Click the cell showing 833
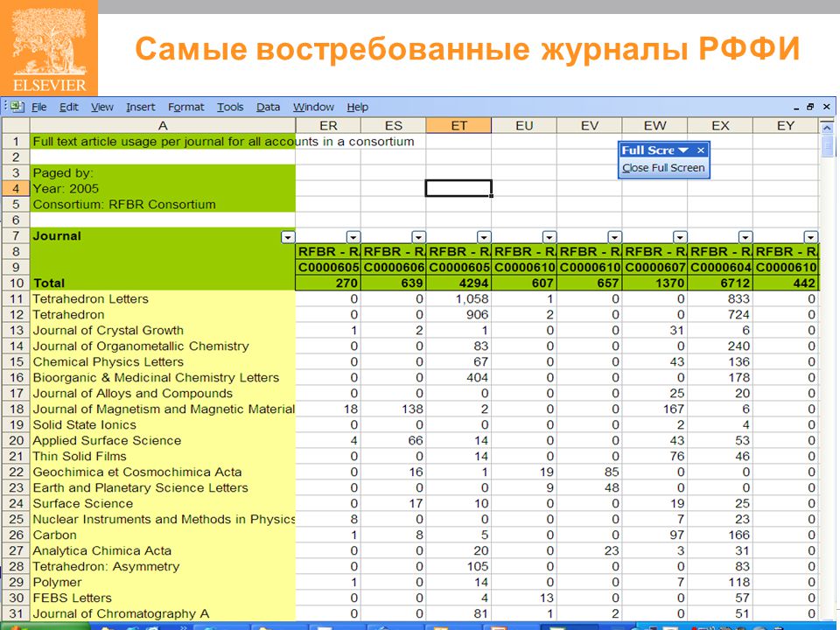Screen dimensions: 840x630 (x=720, y=299)
